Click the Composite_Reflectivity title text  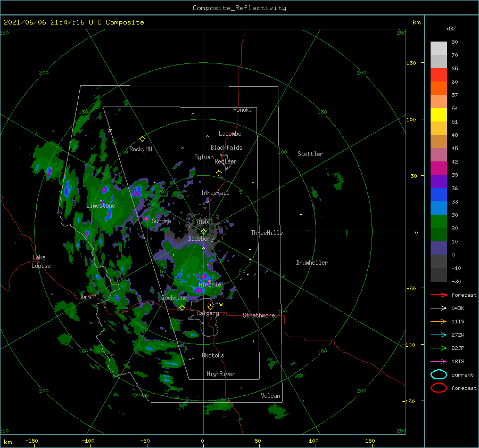coord(239,8)
